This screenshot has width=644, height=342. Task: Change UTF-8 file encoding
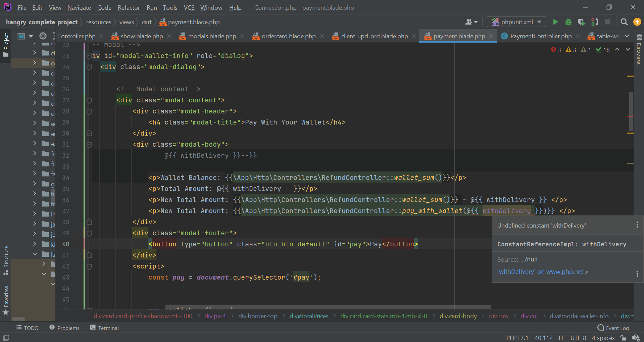click(x=578, y=338)
